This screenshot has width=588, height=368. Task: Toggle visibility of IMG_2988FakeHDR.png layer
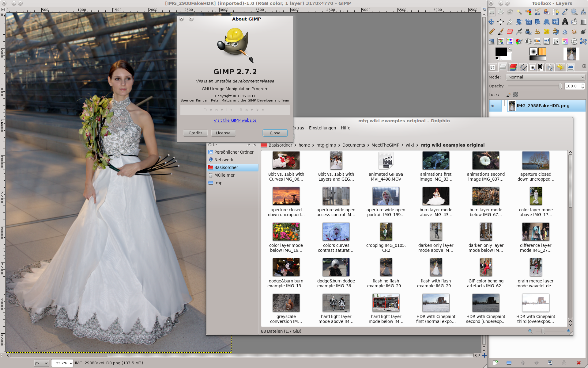point(492,106)
